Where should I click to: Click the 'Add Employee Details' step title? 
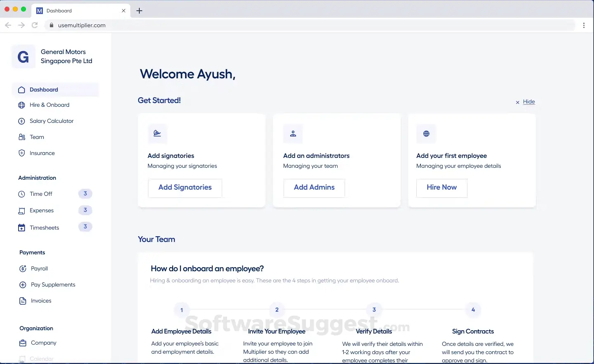click(x=181, y=331)
